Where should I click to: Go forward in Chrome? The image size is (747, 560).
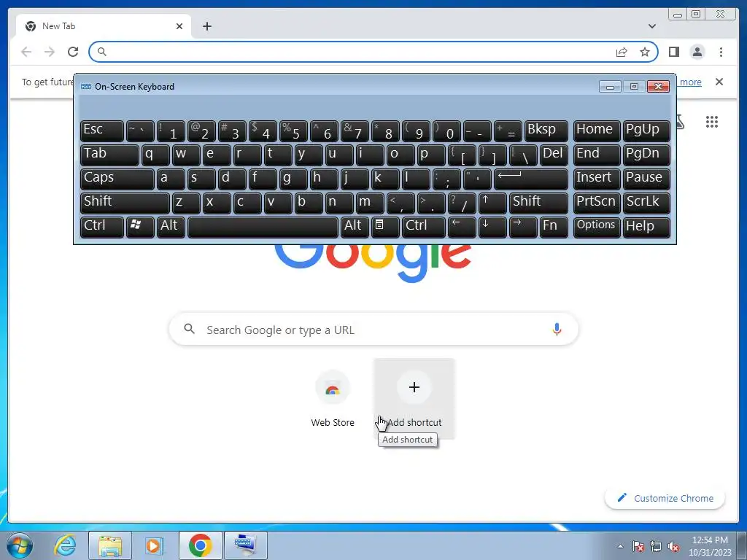click(x=50, y=52)
